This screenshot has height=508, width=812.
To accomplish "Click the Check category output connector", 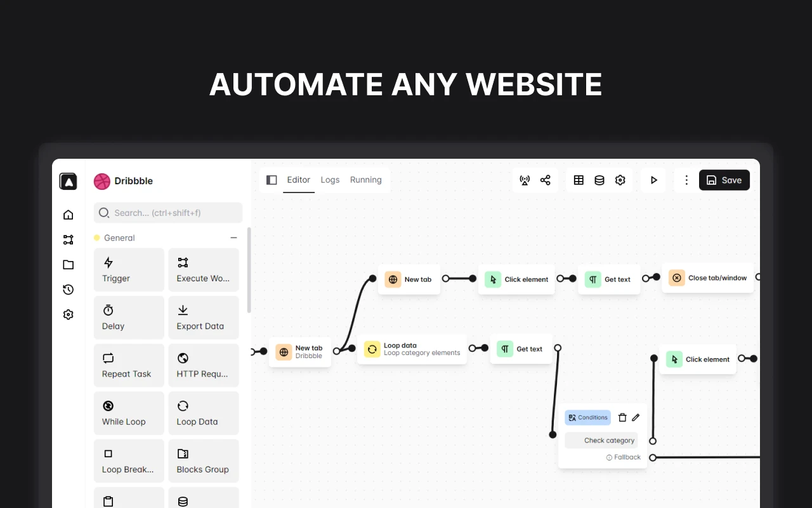I will coord(653,441).
